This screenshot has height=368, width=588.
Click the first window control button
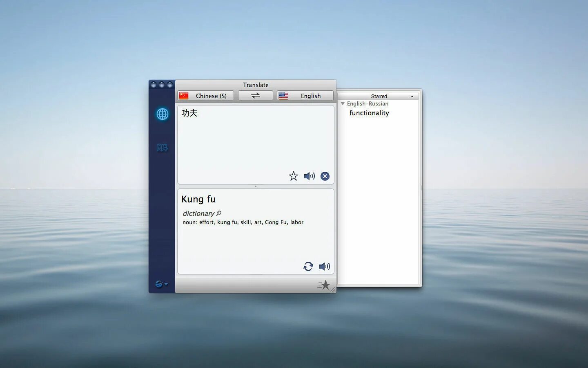pyautogui.click(x=154, y=85)
